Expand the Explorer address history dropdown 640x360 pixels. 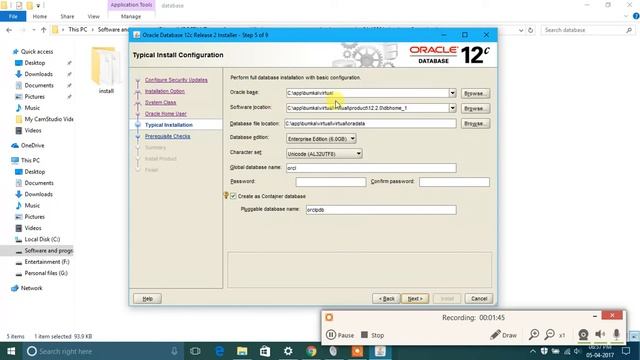tap(521, 30)
